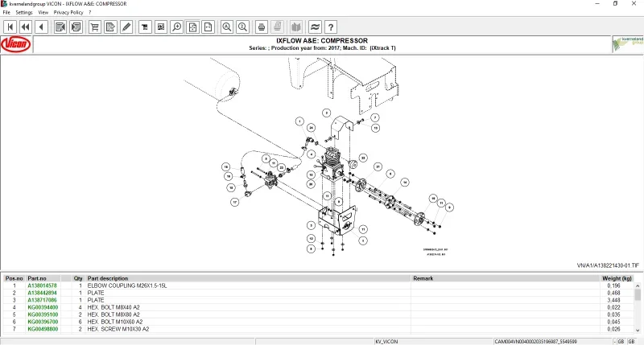Click status bar code CAM004VN0040002035196987_5549599
The width and height of the screenshot is (644, 345).
pyautogui.click(x=535, y=341)
